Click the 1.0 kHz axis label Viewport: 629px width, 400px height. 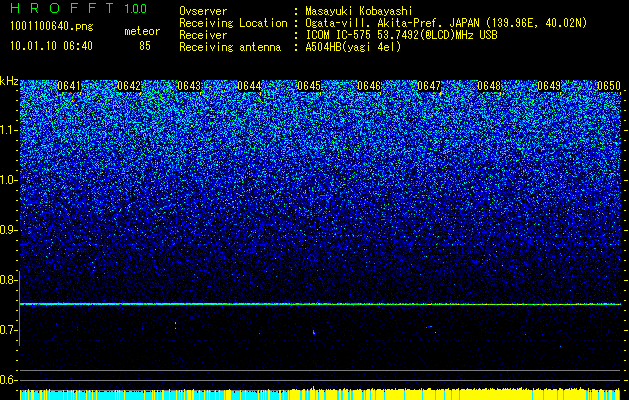pos(8,180)
